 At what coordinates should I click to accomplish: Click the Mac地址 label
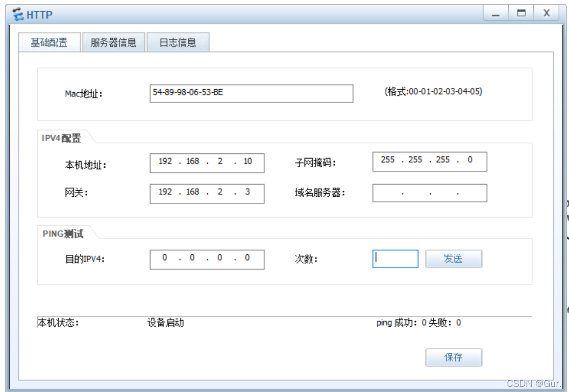tap(84, 94)
